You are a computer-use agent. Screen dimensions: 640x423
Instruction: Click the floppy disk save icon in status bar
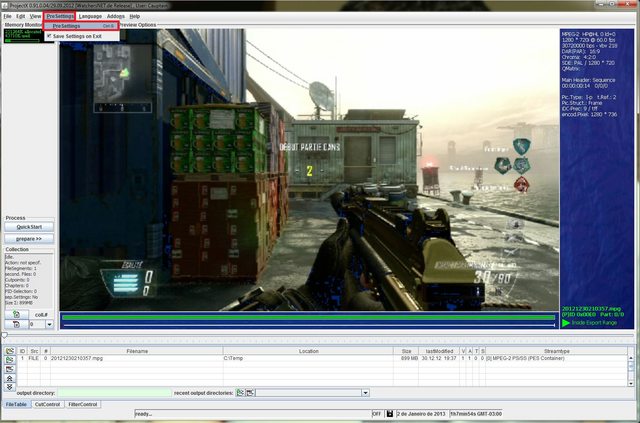390,414
